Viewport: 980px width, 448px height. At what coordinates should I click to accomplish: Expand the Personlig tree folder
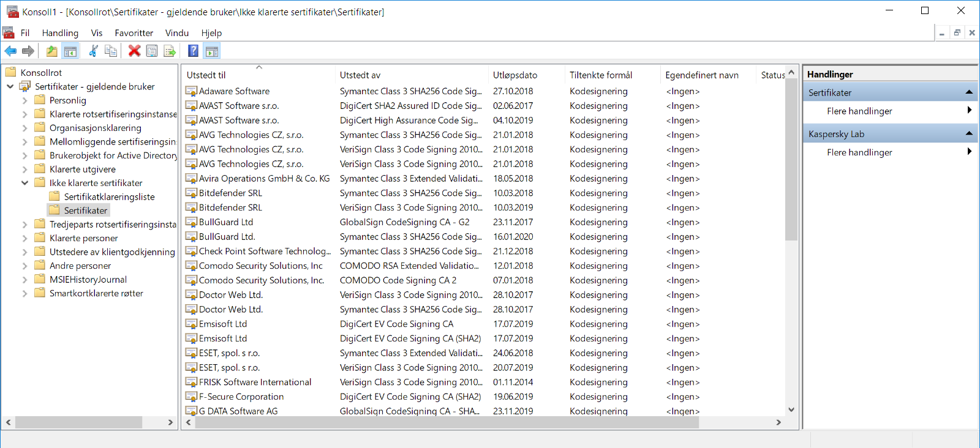click(x=24, y=100)
